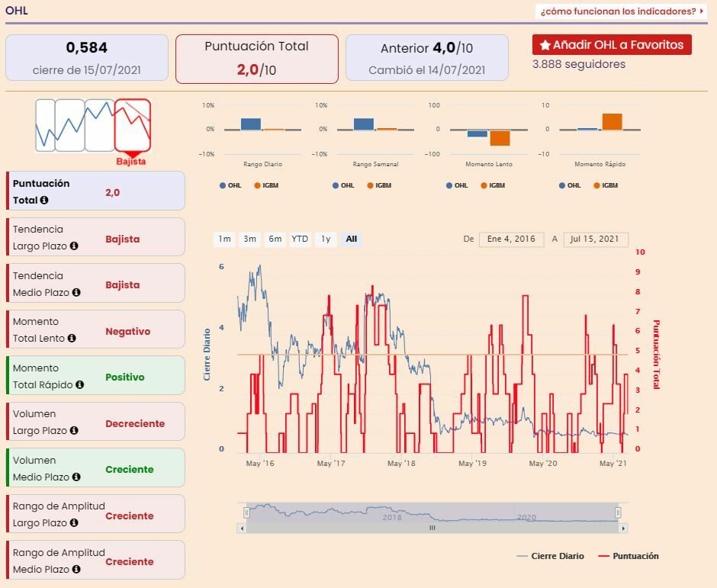Click orange IGBM bar in Momento Lento chart

(x=500, y=138)
